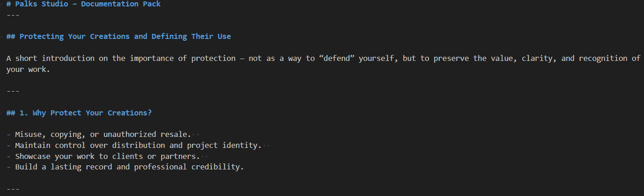Image resolution: width=644 pixels, height=196 pixels.
Task: Click the 'Showcase your work to clients' bullet
Action: (107, 156)
